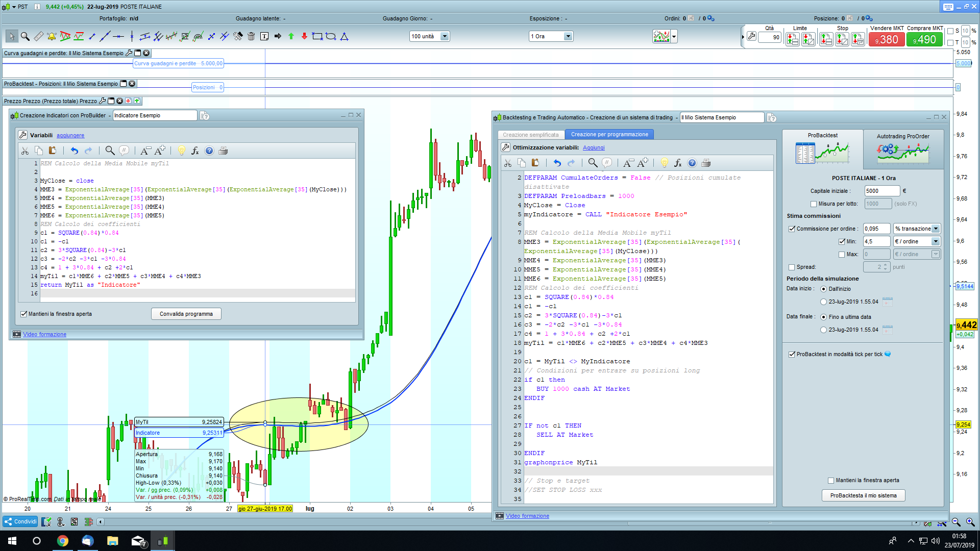Click Convalida programma button
The width and height of the screenshot is (980, 551).
click(x=186, y=314)
